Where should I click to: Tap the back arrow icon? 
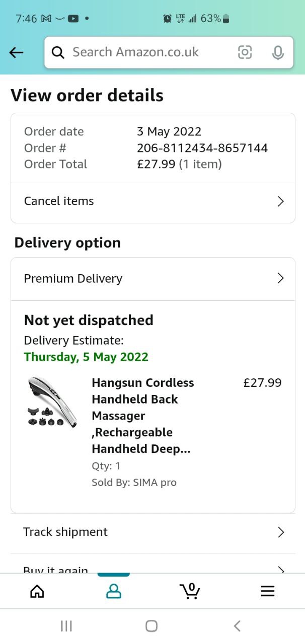pos(17,52)
